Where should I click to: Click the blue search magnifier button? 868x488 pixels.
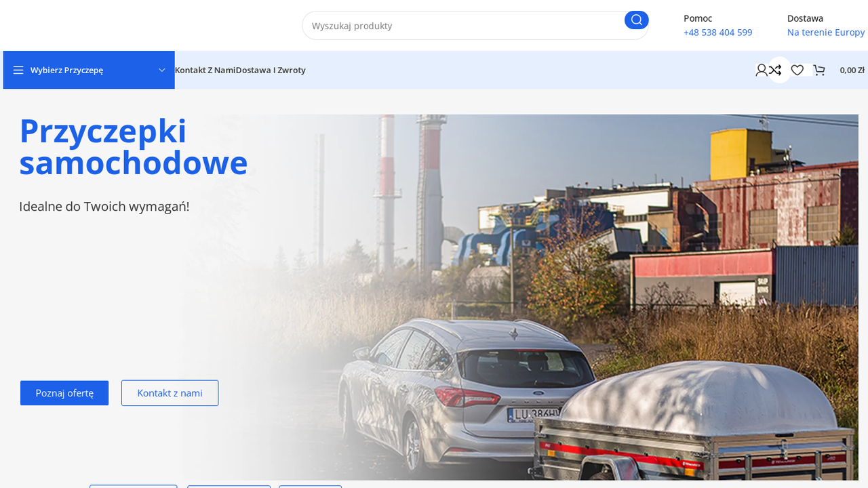pyautogui.click(x=636, y=20)
